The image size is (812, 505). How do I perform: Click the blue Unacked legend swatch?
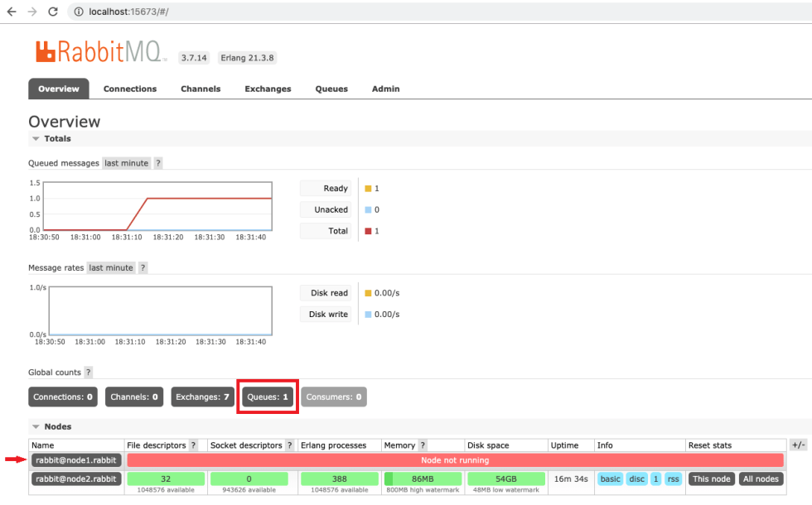click(368, 209)
